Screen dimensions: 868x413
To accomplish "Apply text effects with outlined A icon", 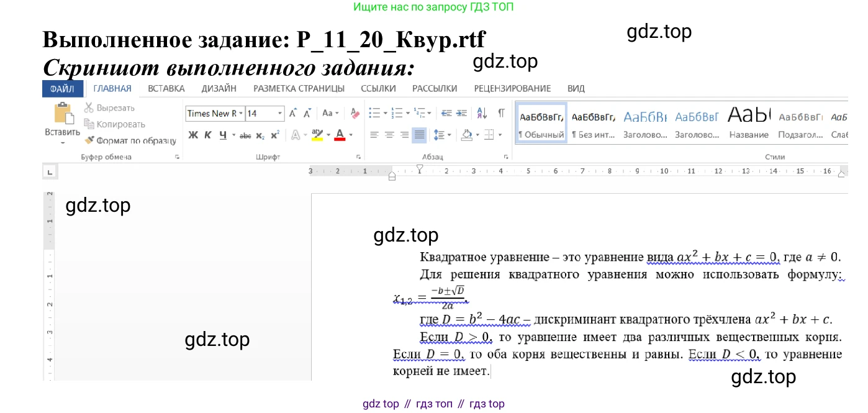I will pyautogui.click(x=296, y=135).
